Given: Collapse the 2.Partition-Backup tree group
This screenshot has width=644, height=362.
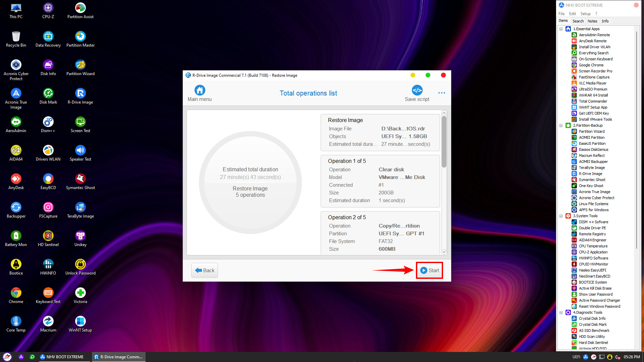Looking at the screenshot, I should point(561,125).
